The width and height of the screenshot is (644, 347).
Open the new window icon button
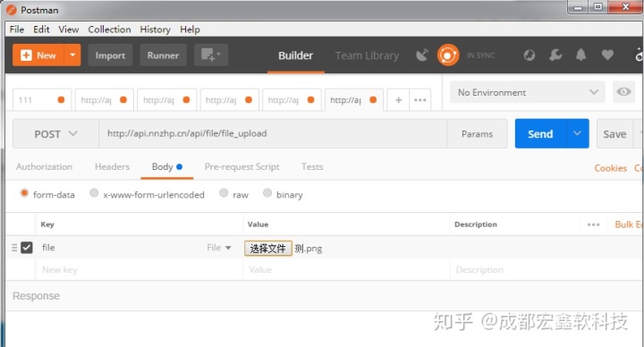[x=211, y=55]
